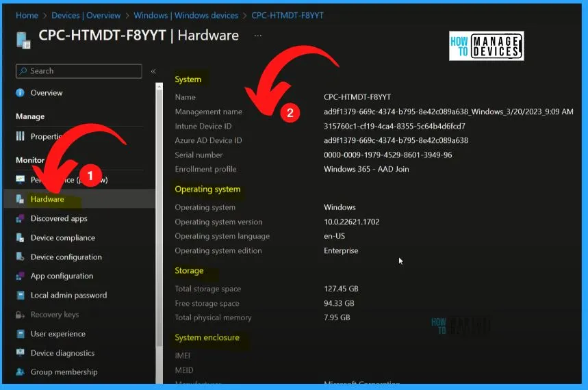
Task: Click the How To Manage Devices logo
Action: (487, 46)
